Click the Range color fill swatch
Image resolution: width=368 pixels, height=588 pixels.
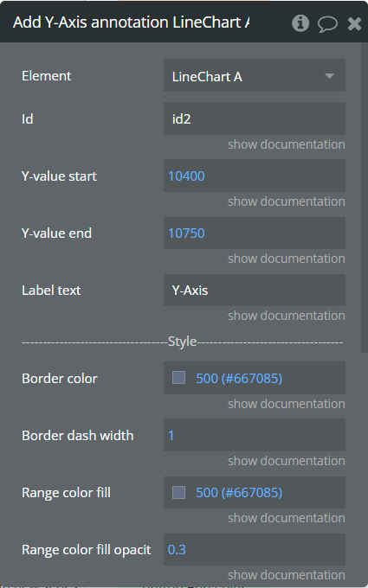178,492
